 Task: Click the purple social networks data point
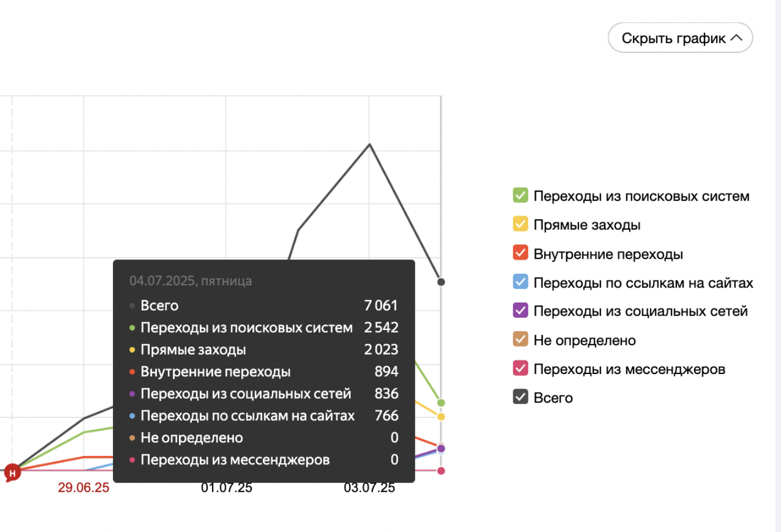pyautogui.click(x=441, y=448)
